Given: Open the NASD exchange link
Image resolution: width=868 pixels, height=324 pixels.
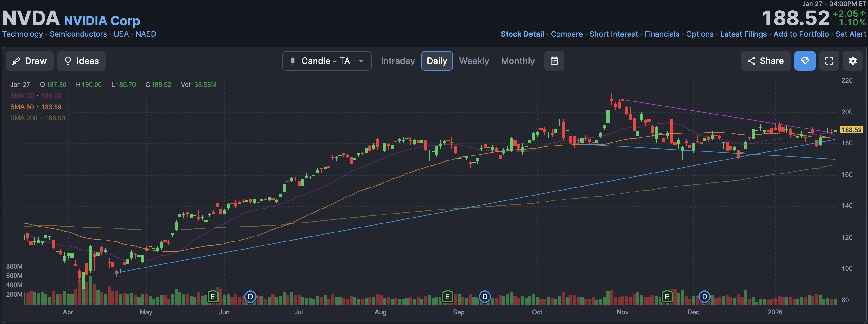Looking at the screenshot, I should coord(146,34).
